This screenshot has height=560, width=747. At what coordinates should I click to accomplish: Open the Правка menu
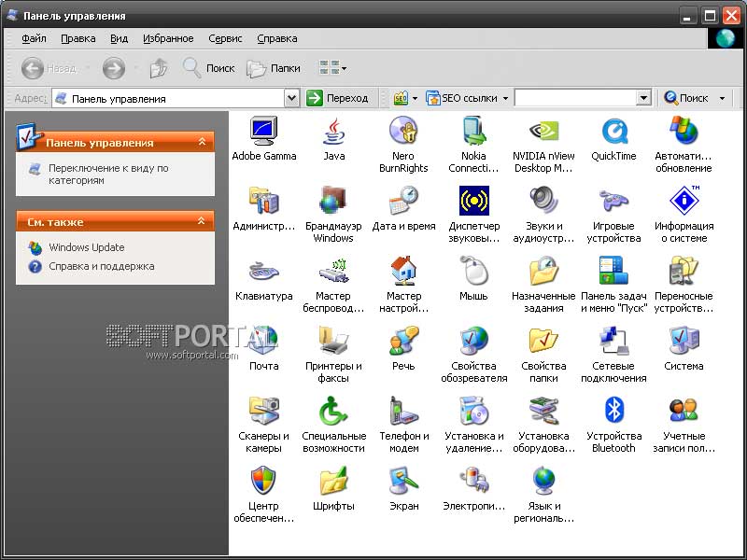[x=78, y=38]
